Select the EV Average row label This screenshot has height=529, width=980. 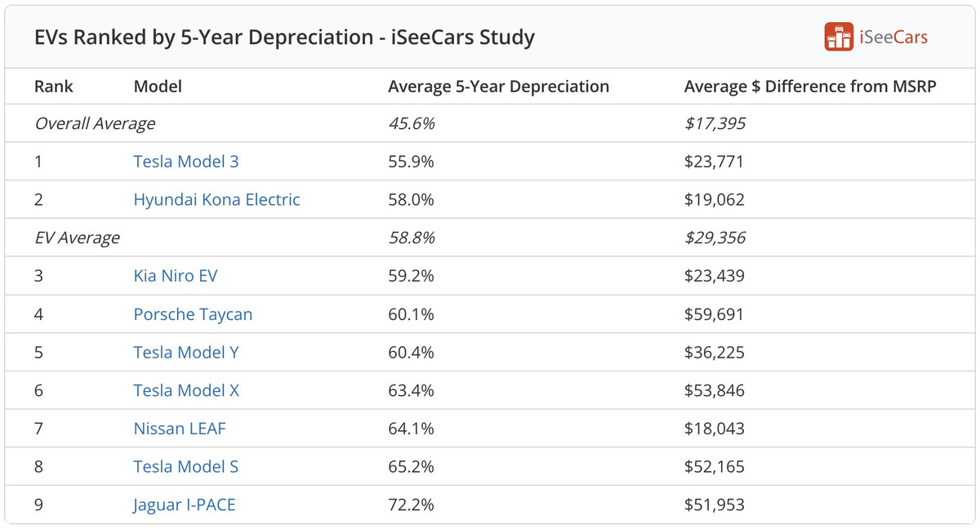[x=77, y=238]
